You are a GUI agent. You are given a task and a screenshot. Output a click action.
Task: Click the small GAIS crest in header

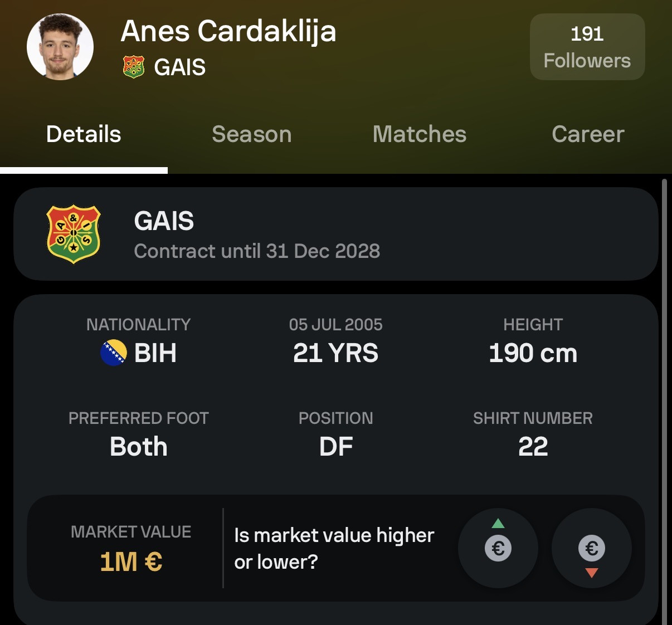tap(134, 67)
